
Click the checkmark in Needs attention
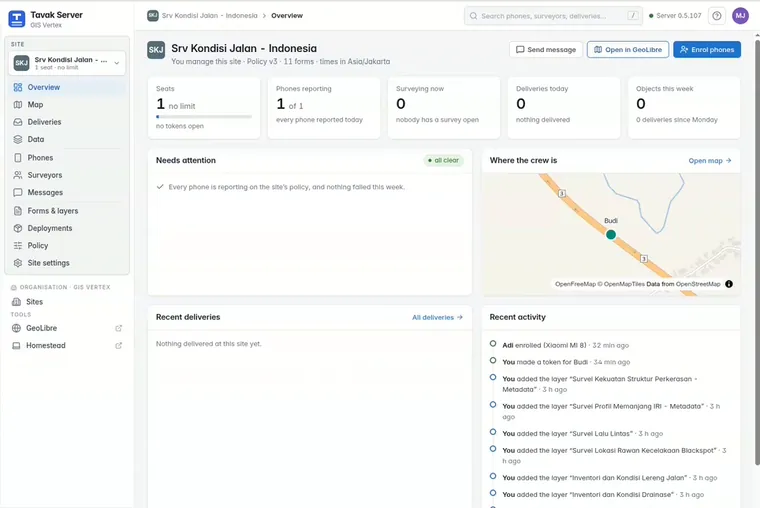(160, 187)
